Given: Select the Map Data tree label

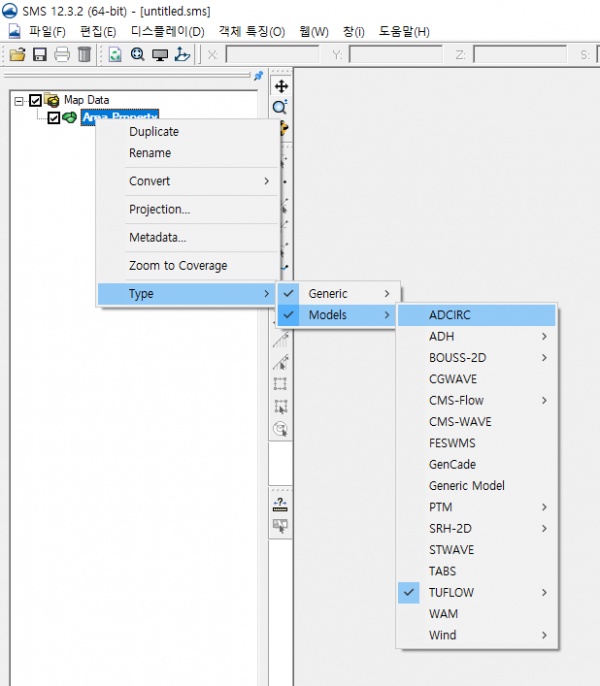Looking at the screenshot, I should (87, 100).
